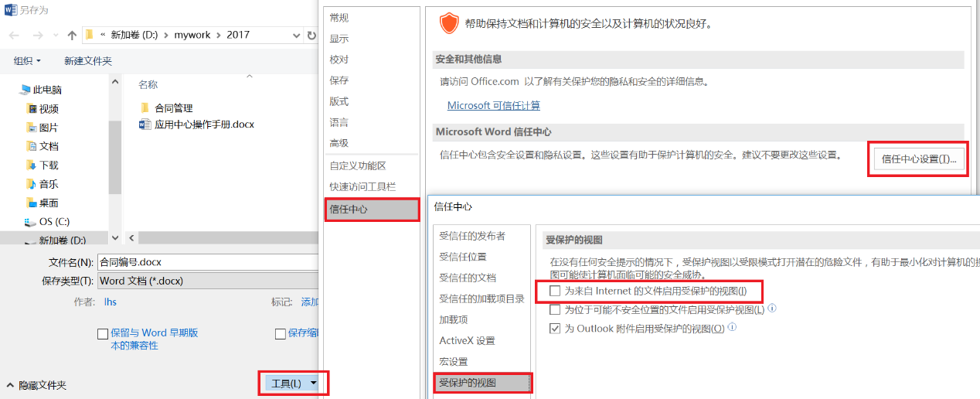Check 保留与 Word 早期版本的兼容性 option
This screenshot has height=399, width=980.
pyautogui.click(x=103, y=334)
